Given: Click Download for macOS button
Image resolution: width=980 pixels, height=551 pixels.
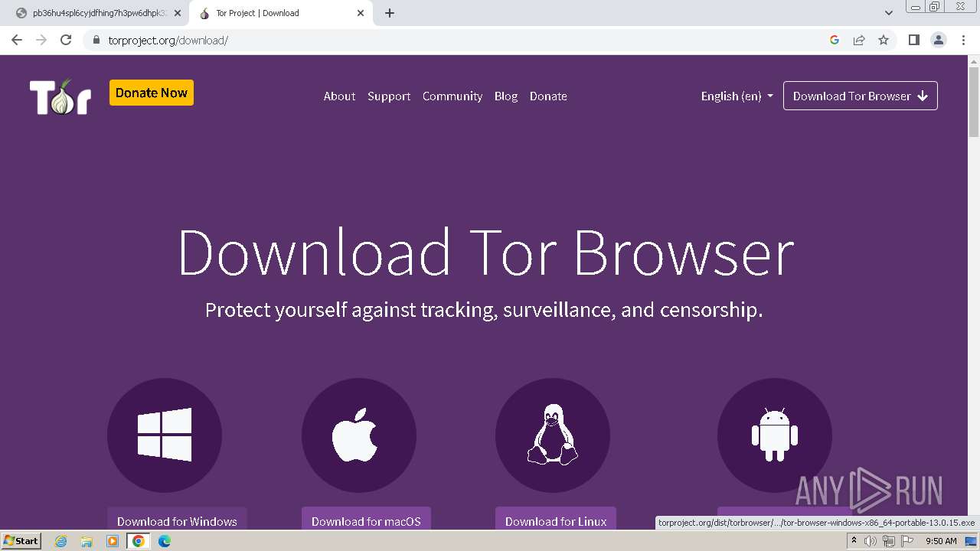Looking at the screenshot, I should (x=366, y=519).
